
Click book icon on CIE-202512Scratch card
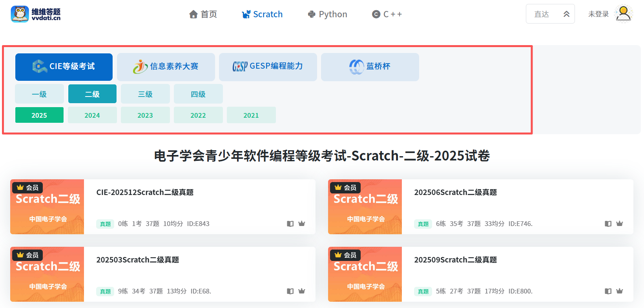tap(290, 224)
